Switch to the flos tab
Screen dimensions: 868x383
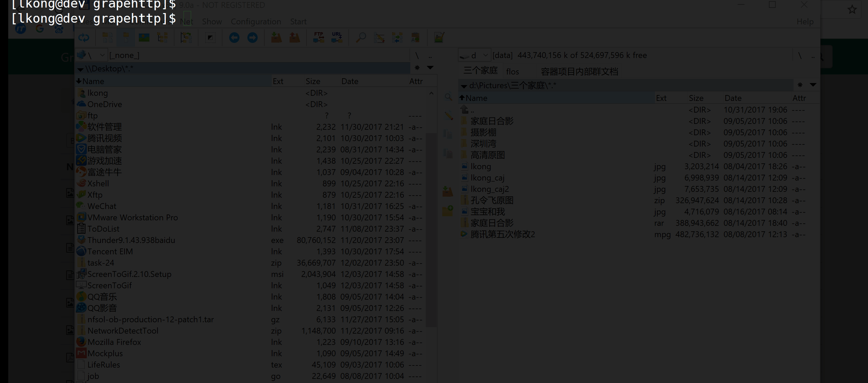click(x=512, y=71)
